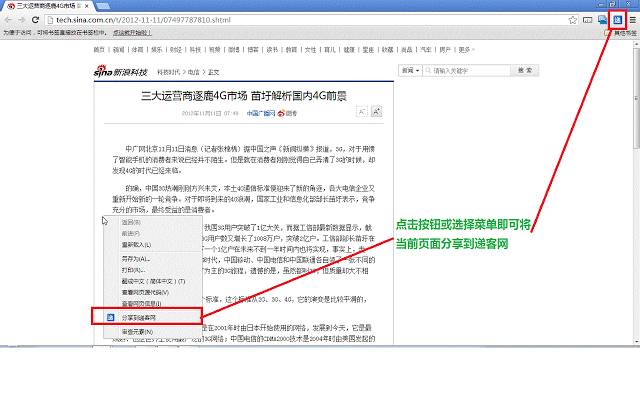The height and width of the screenshot is (400, 640).
Task: Open the 中国广播网 source link
Action: pos(261,113)
